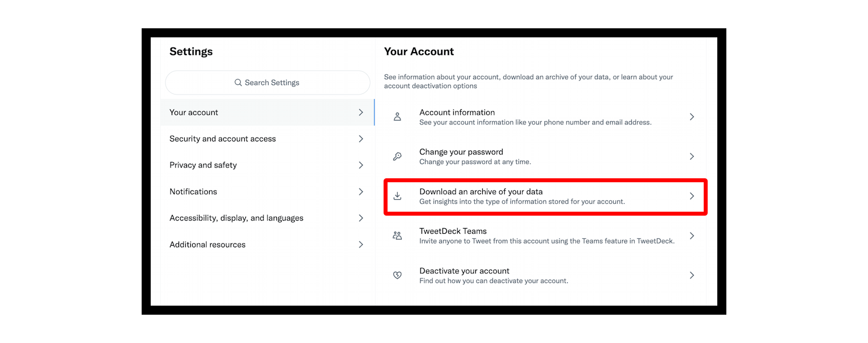Click the broken heart icon for Deactivate account
This screenshot has width=868, height=343.
click(x=397, y=275)
